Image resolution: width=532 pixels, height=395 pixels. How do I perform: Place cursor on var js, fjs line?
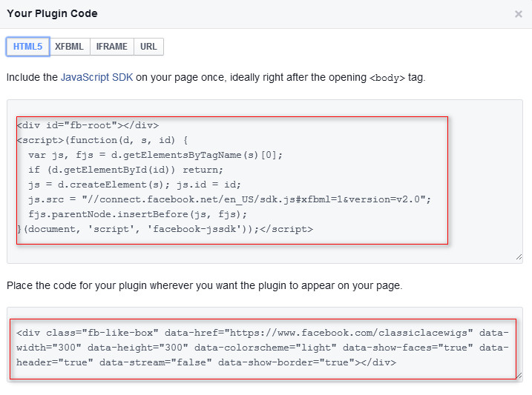(155, 155)
